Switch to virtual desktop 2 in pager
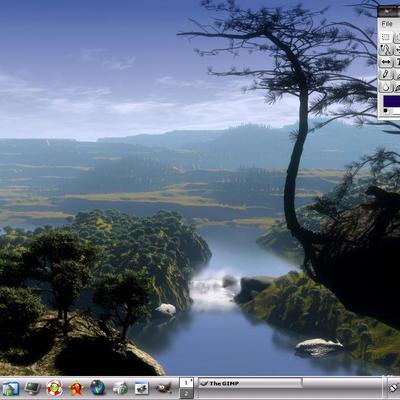The image size is (400, 400). (186, 393)
